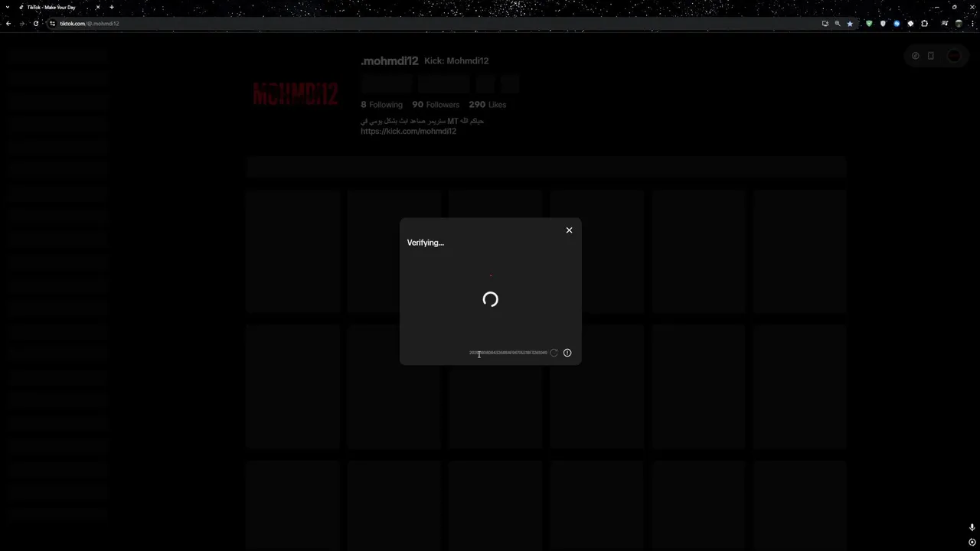Click the verification ID code text
The height and width of the screenshot is (551, 980).
508,353
